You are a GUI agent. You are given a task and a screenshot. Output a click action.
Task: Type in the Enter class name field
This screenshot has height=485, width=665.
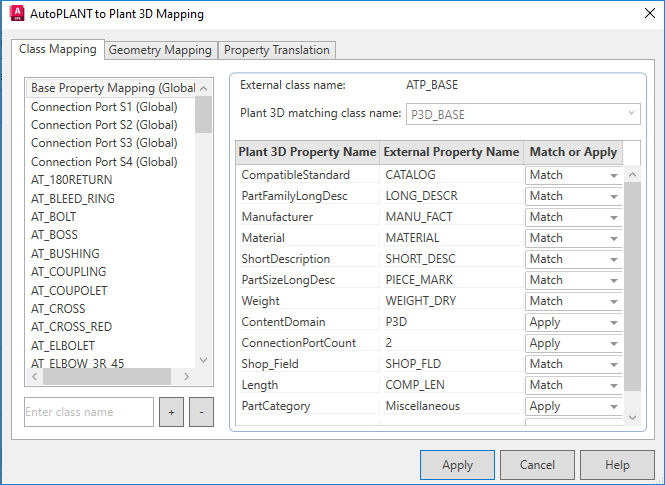tap(88, 412)
